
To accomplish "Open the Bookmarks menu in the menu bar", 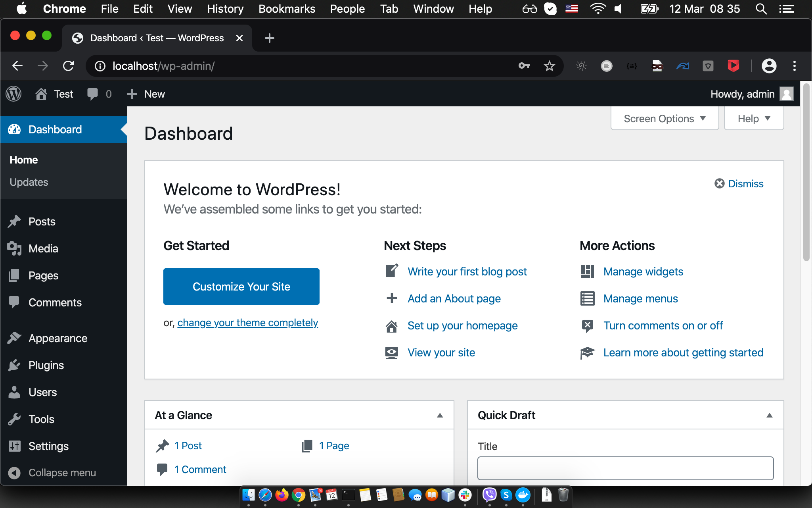I will click(287, 9).
